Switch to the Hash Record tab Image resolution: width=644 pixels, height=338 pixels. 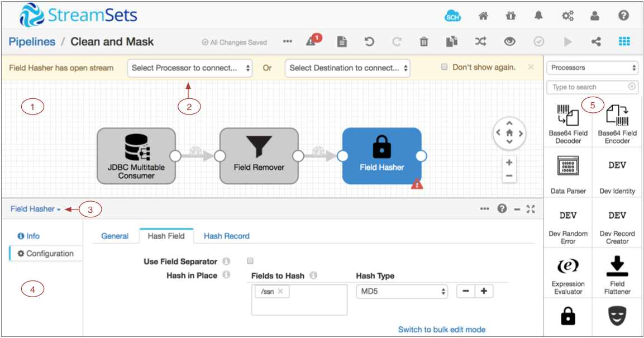(226, 236)
